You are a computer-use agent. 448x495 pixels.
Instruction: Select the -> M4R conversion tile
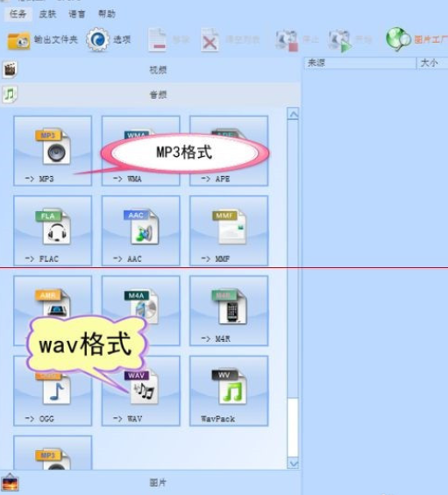(x=229, y=311)
